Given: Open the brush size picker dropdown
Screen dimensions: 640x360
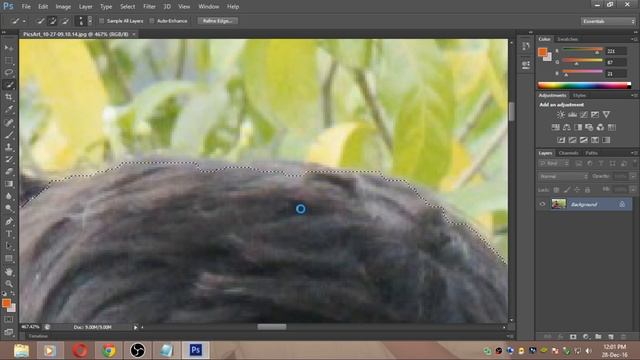Looking at the screenshot, I should (x=90, y=21).
